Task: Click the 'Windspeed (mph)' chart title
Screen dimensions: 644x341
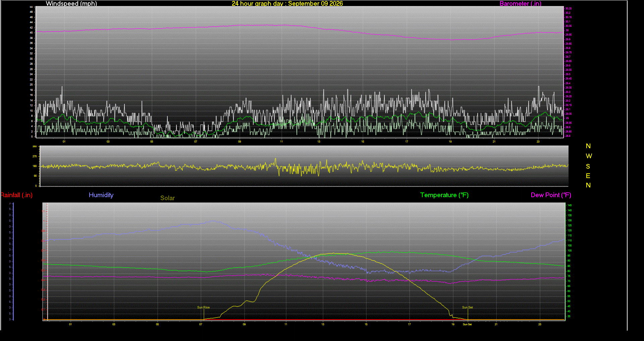Action: coord(71,3)
